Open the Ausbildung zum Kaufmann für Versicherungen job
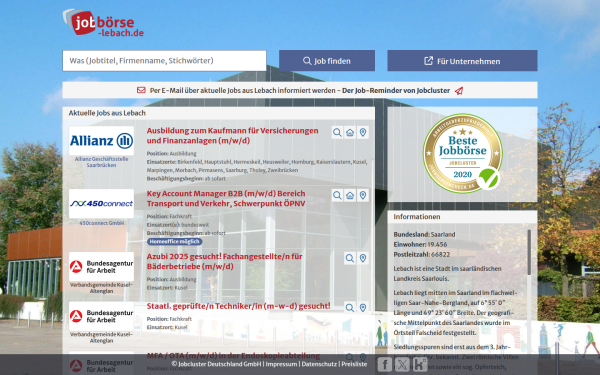600x375 pixels. click(232, 135)
